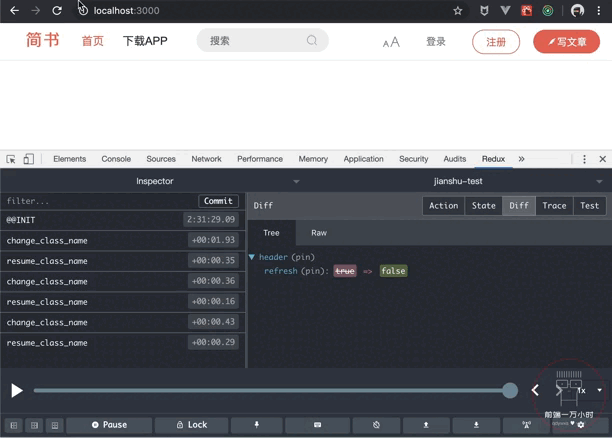
Task: Open the Application tab
Action: [363, 159]
